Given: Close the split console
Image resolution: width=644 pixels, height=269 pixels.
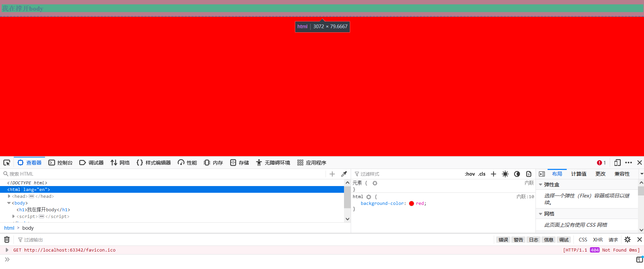Looking at the screenshot, I should click(640, 240).
